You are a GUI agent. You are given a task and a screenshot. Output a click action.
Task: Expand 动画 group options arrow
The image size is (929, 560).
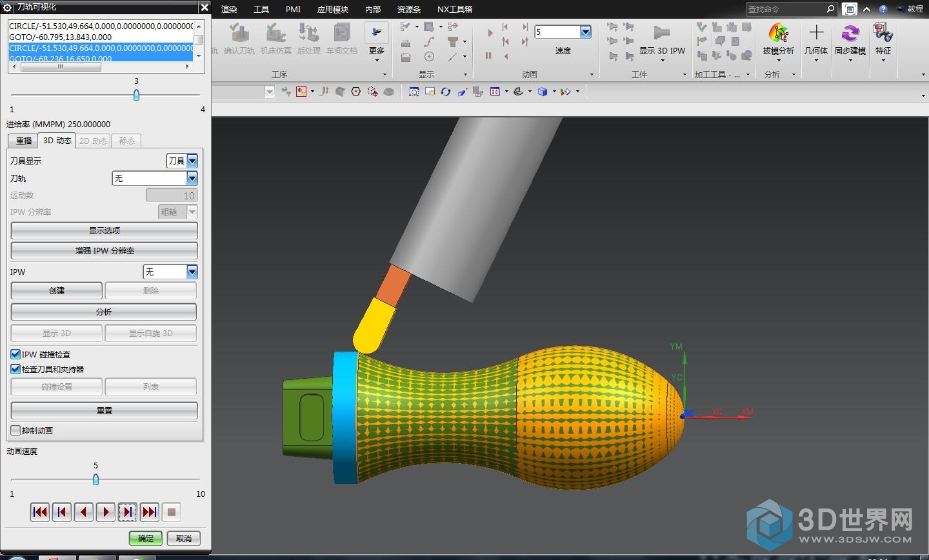[x=592, y=75]
